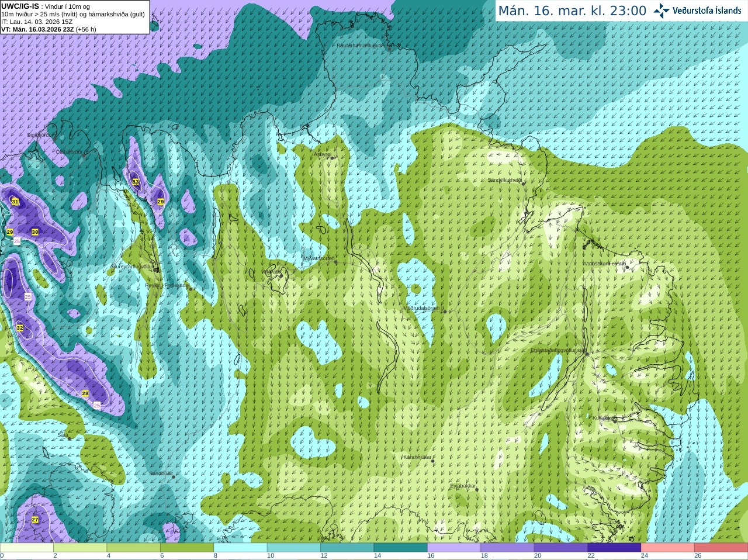Pick the 22–24 m/s indigo swatch
This screenshot has width=748, height=560.
tap(615, 548)
